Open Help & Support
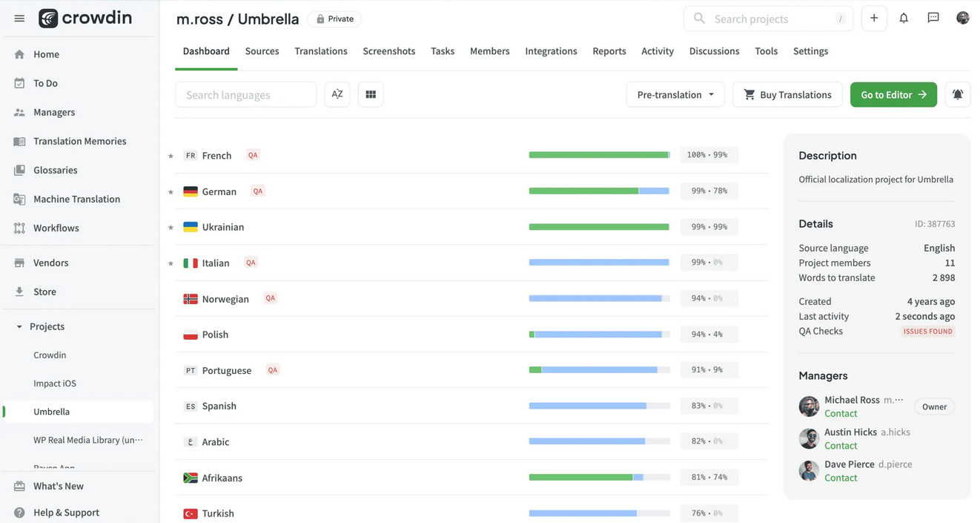Screen dimensions: 980x523 66,513
